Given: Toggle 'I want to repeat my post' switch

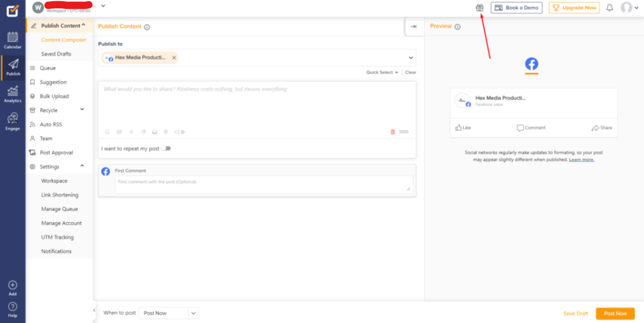Looking at the screenshot, I should 167,149.
